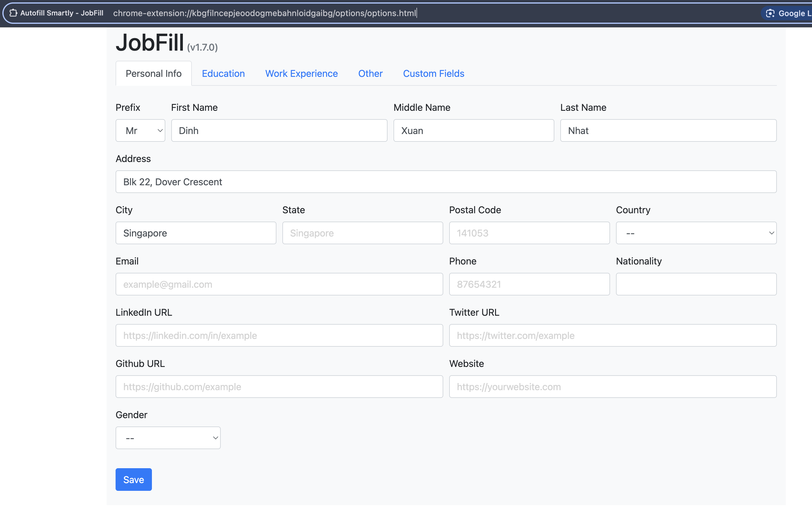
Task: Select the Other tab
Action: [x=370, y=73]
